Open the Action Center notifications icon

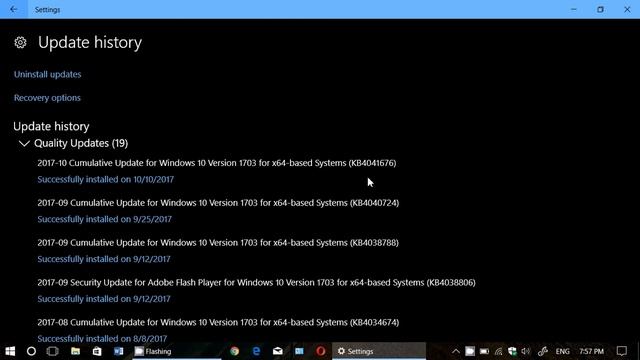[622, 351]
